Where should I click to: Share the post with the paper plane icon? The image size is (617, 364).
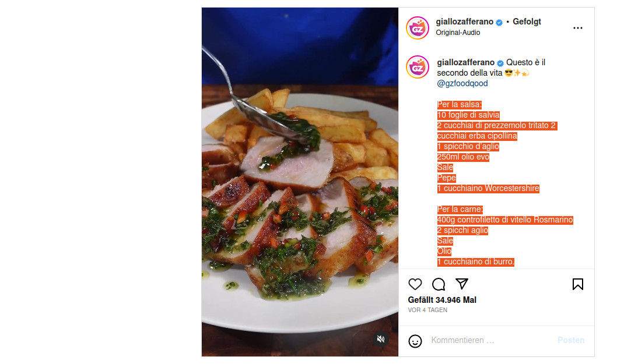pyautogui.click(x=461, y=284)
